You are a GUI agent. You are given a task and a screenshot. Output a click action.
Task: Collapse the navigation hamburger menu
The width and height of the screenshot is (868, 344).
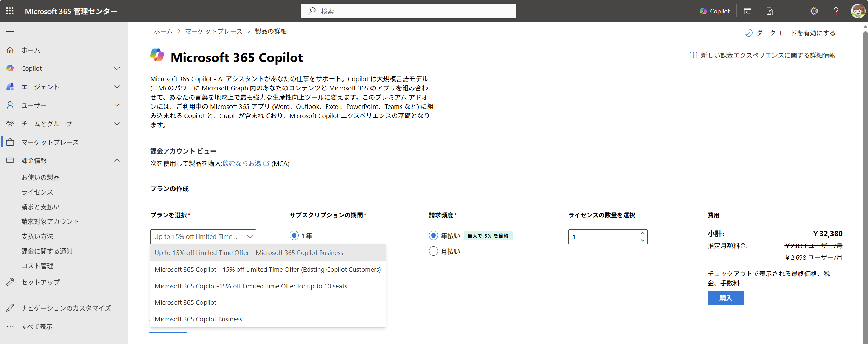coord(10,32)
